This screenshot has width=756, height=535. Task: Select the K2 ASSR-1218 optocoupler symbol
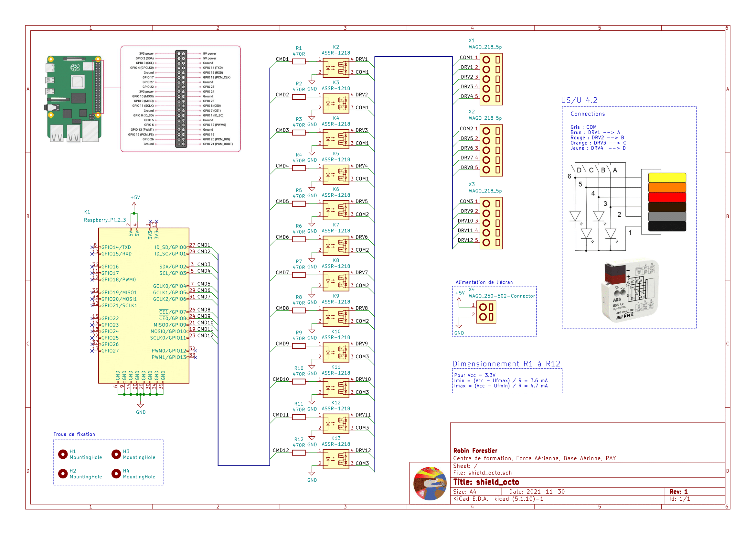[x=336, y=68]
